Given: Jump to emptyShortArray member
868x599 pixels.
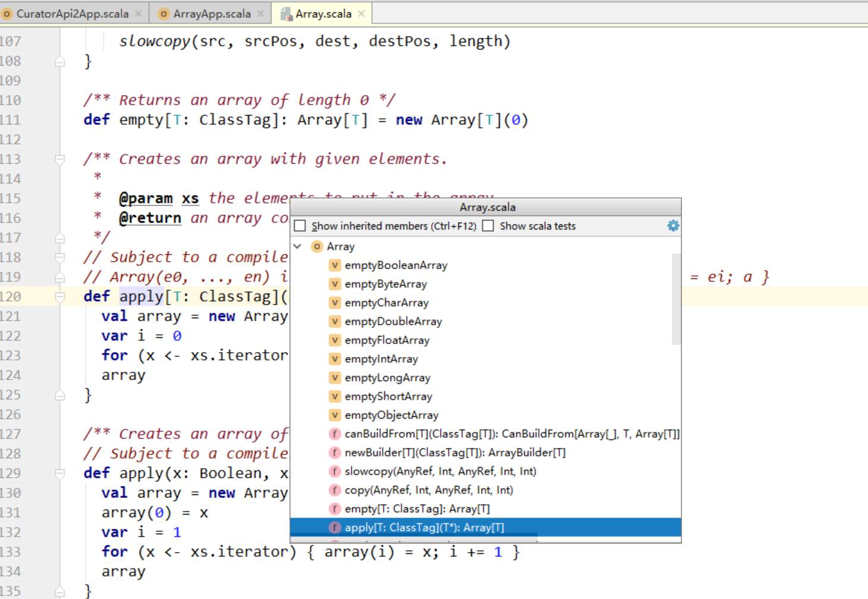Looking at the screenshot, I should (x=388, y=396).
